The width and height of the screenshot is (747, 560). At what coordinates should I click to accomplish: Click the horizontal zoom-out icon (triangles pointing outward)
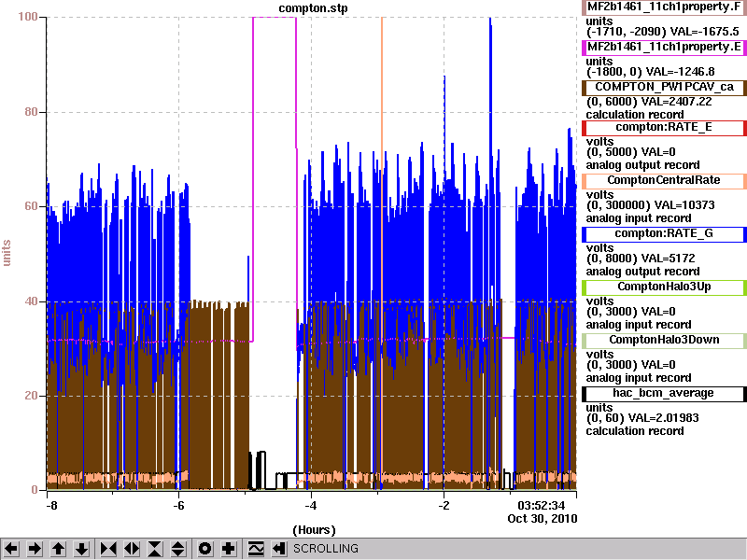[132, 549]
